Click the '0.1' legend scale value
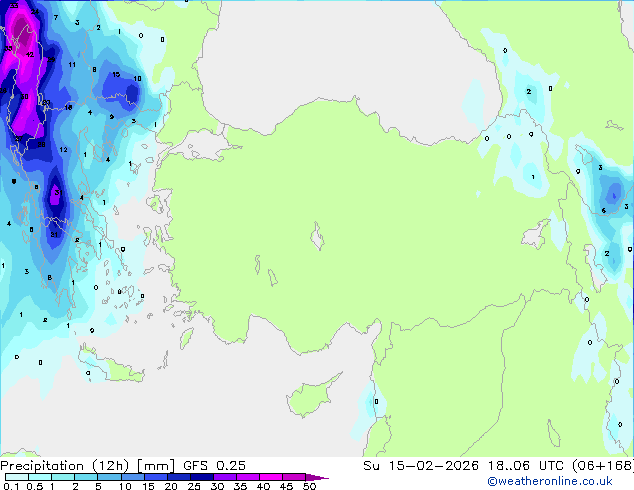Screen dimensions: 634x490 coord(11,486)
